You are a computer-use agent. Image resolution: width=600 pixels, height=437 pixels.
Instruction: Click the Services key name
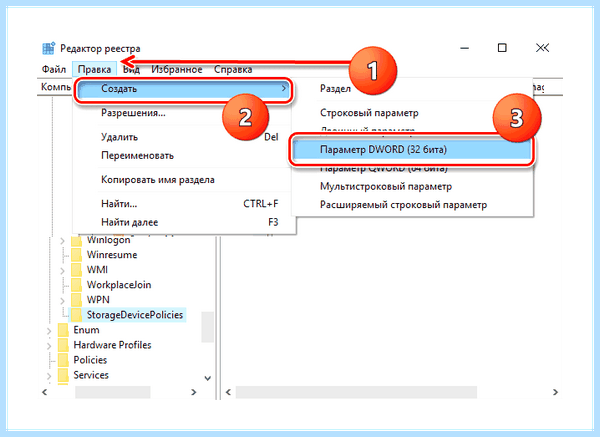tap(91, 375)
